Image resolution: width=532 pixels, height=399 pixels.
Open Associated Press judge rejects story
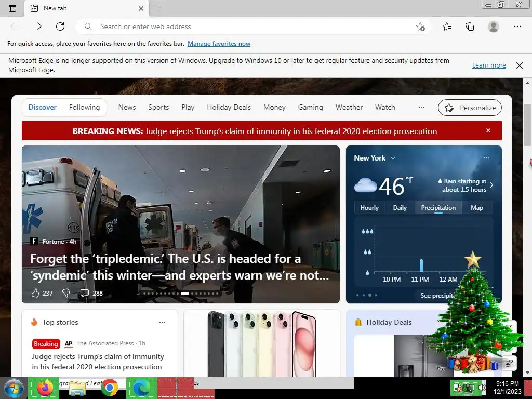coord(98,362)
